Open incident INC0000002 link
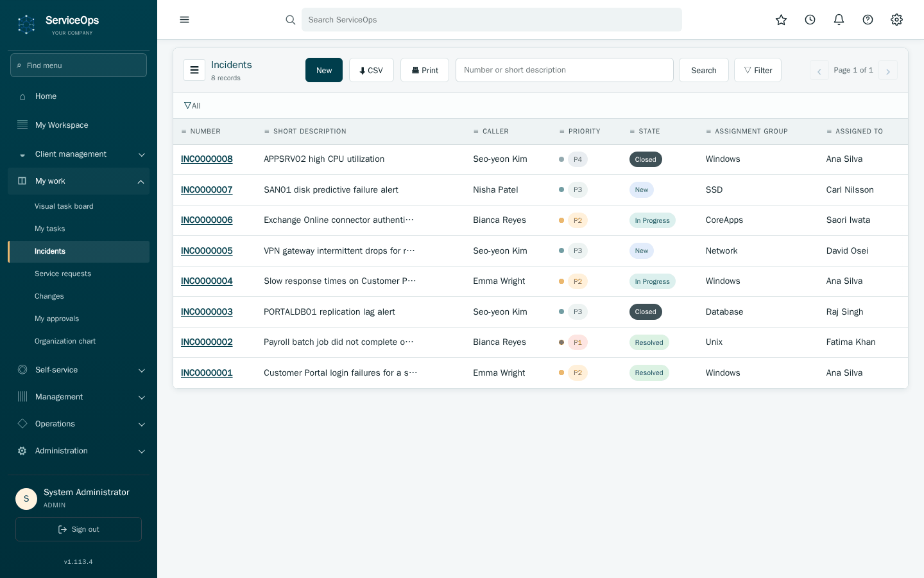 pos(207,342)
